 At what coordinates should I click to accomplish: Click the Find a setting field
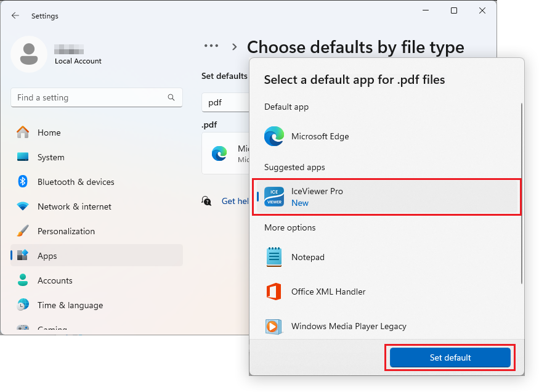(x=97, y=97)
